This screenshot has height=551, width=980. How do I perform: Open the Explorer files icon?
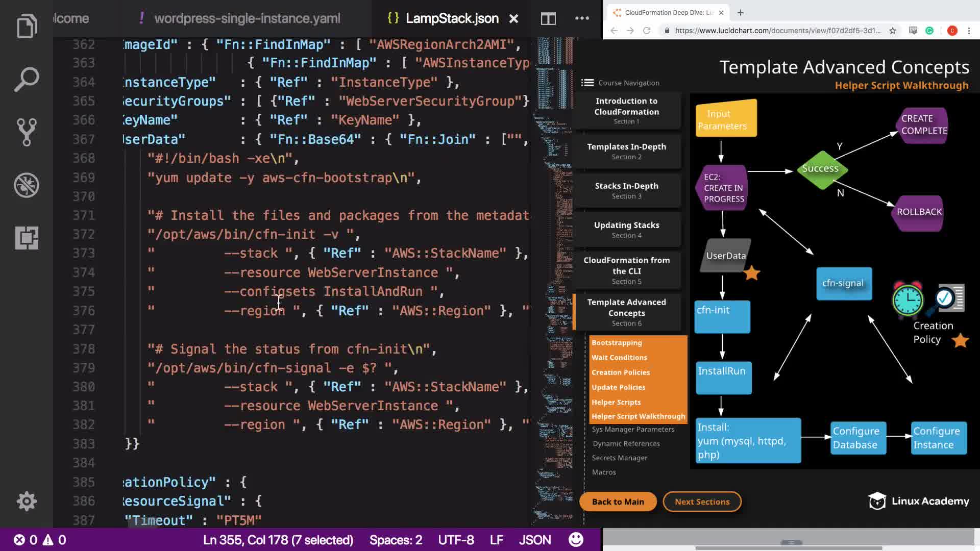[27, 26]
